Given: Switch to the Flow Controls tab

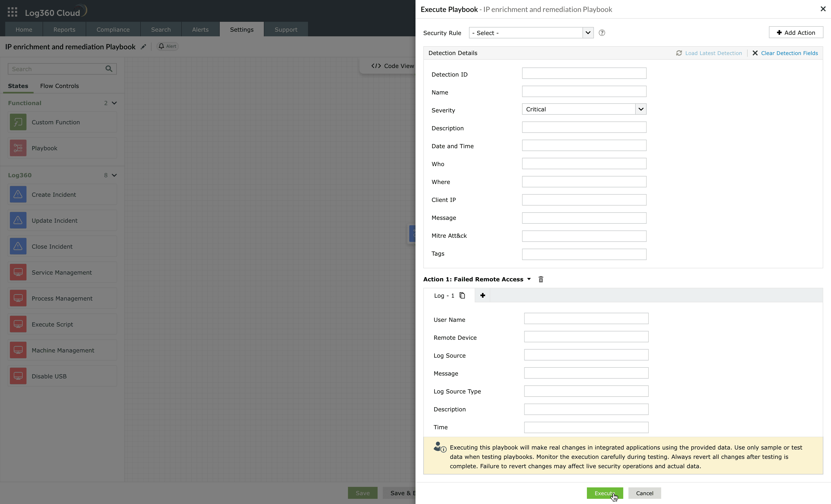Looking at the screenshot, I should tap(59, 86).
